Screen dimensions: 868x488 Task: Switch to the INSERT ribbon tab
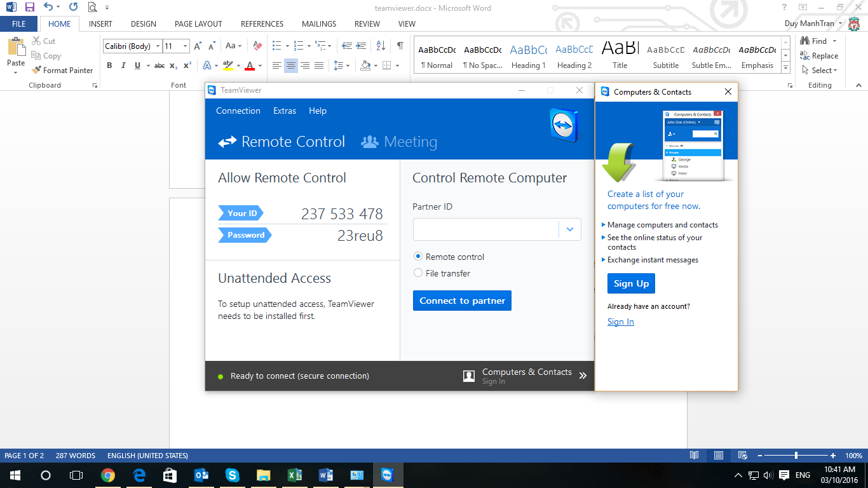click(x=100, y=24)
